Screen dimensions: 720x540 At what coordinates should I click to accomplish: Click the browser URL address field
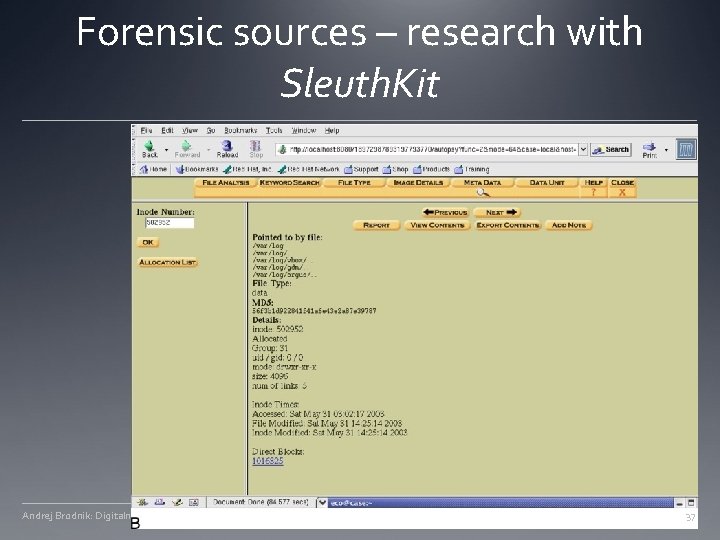[433, 150]
